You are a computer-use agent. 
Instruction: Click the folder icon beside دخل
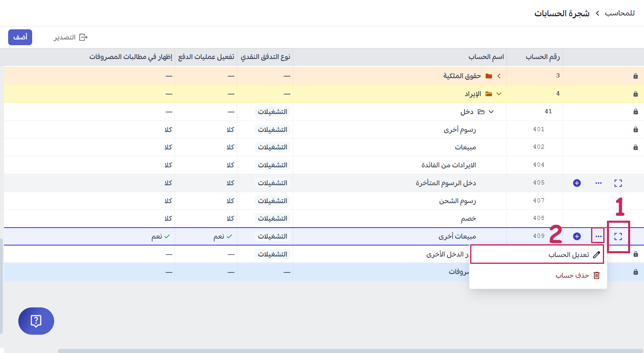pyautogui.click(x=481, y=112)
